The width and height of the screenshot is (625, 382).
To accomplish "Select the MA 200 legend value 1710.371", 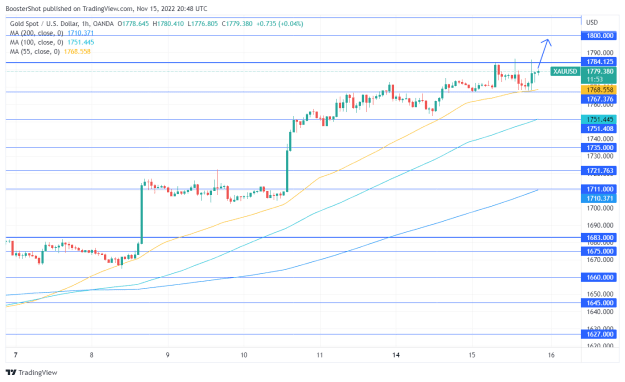I will (81, 33).
